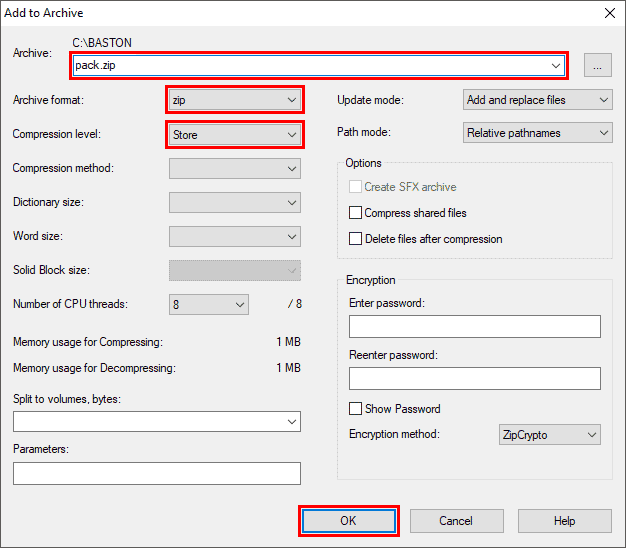Check the Show Password box
This screenshot has height=548, width=626.
click(355, 409)
